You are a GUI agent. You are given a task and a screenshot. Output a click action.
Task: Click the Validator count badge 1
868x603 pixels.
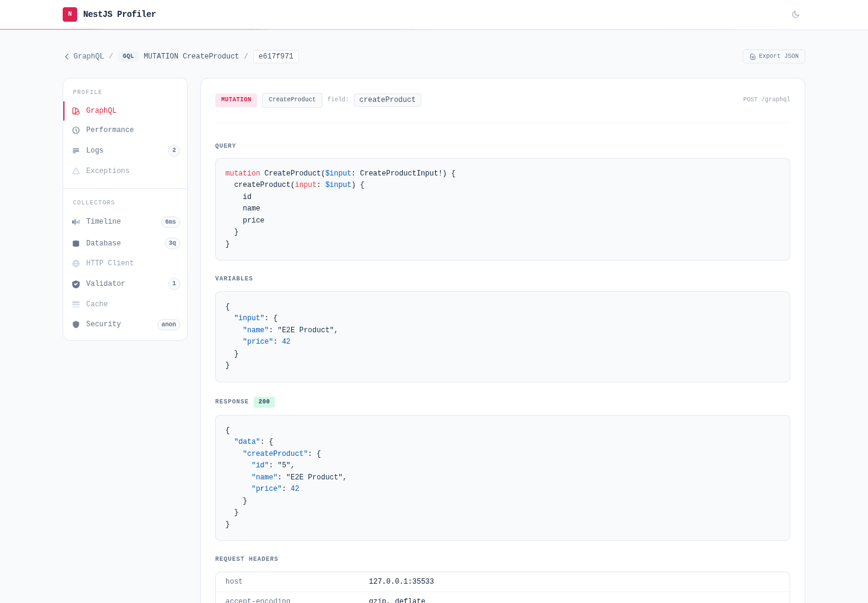(174, 284)
